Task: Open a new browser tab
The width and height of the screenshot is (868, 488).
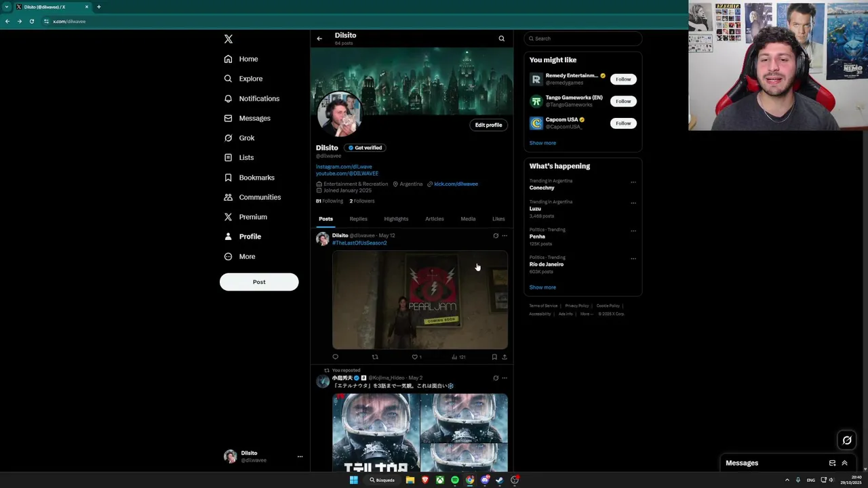Action: click(98, 7)
